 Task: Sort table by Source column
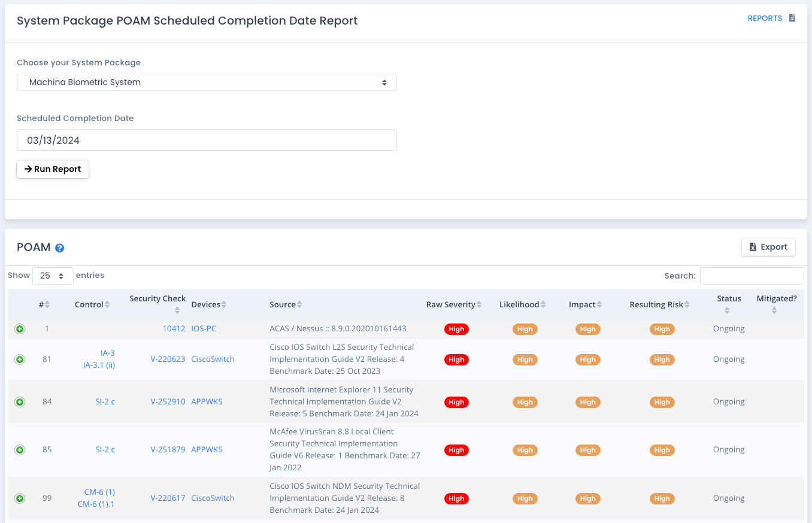[x=286, y=304]
